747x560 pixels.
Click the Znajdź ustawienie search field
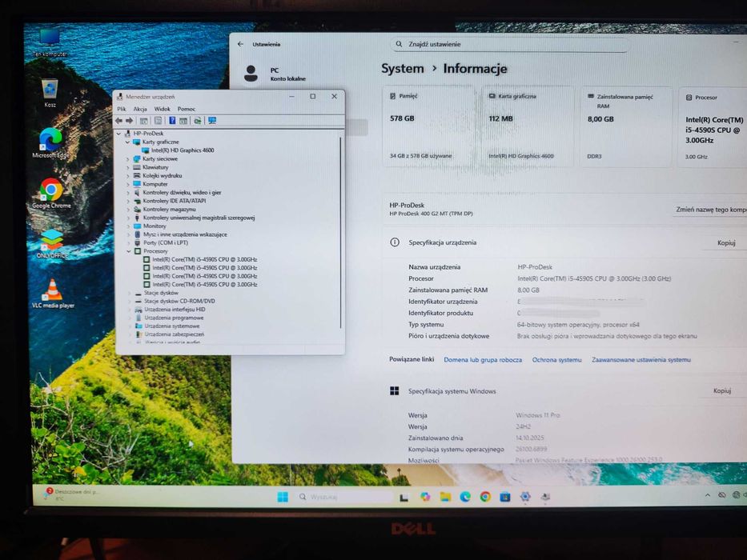click(509, 44)
